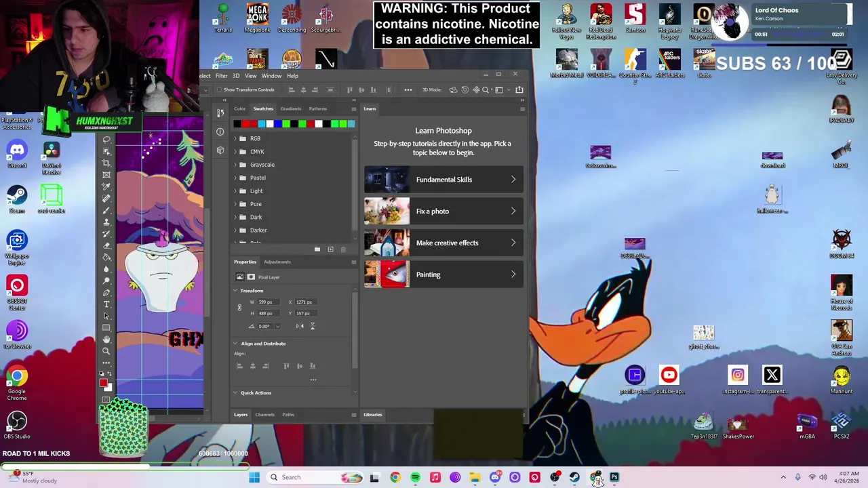The image size is (868, 488).
Task: Expand the CMYK swatch folder
Action: tap(235, 151)
